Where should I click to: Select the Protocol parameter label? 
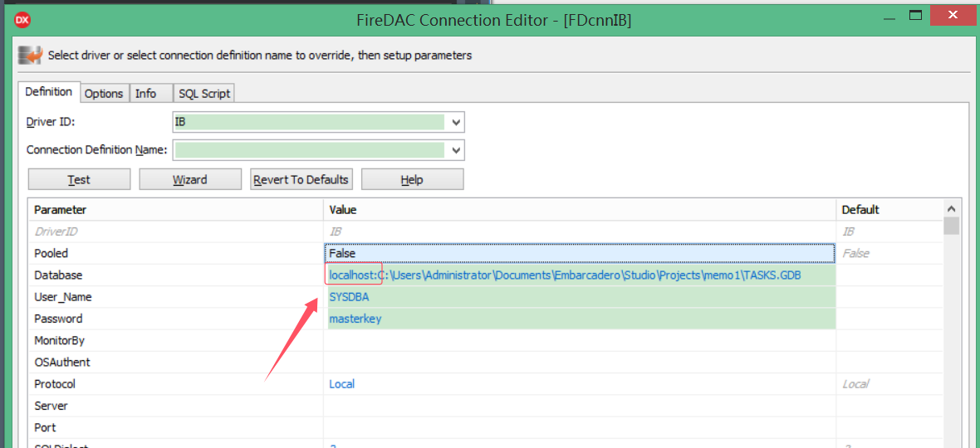point(55,384)
